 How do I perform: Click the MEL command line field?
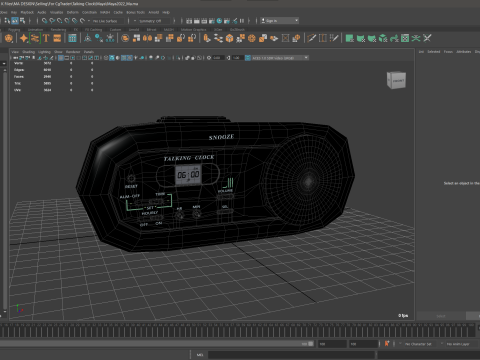292,355
